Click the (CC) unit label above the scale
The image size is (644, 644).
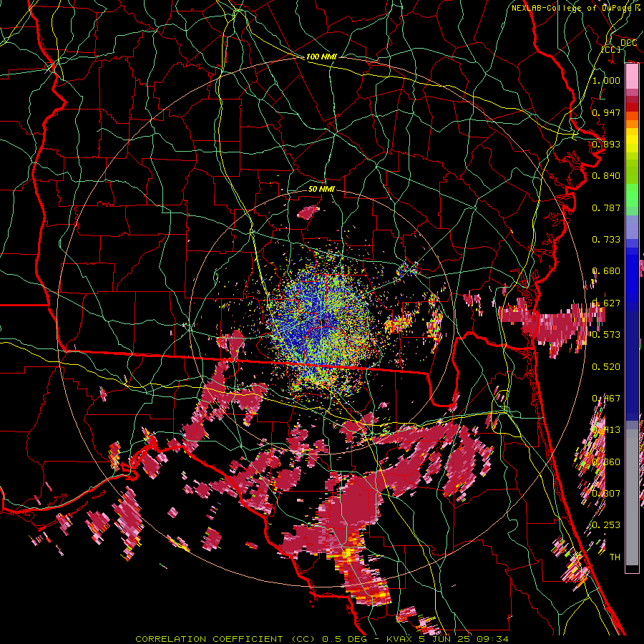coord(611,49)
